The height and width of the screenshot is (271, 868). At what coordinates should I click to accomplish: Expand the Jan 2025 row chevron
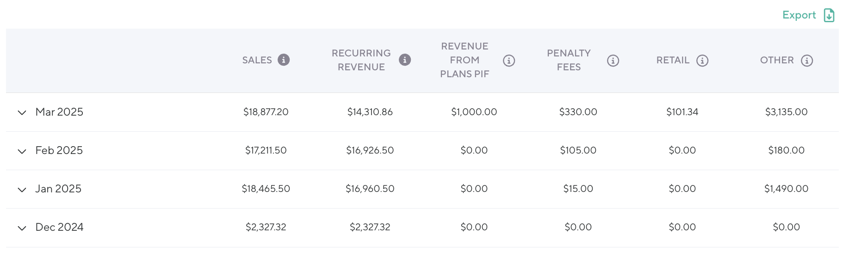(x=22, y=190)
